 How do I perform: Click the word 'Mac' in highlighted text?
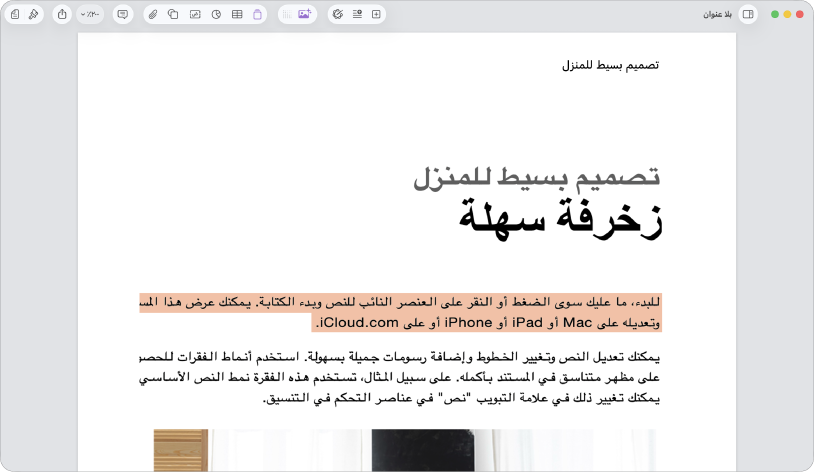click(x=577, y=323)
